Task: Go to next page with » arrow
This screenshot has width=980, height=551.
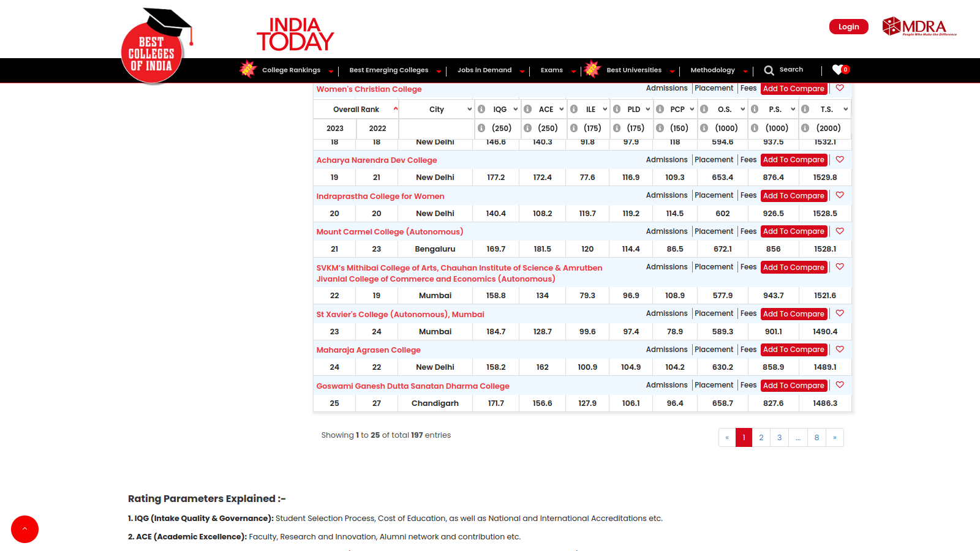Action: tap(834, 438)
